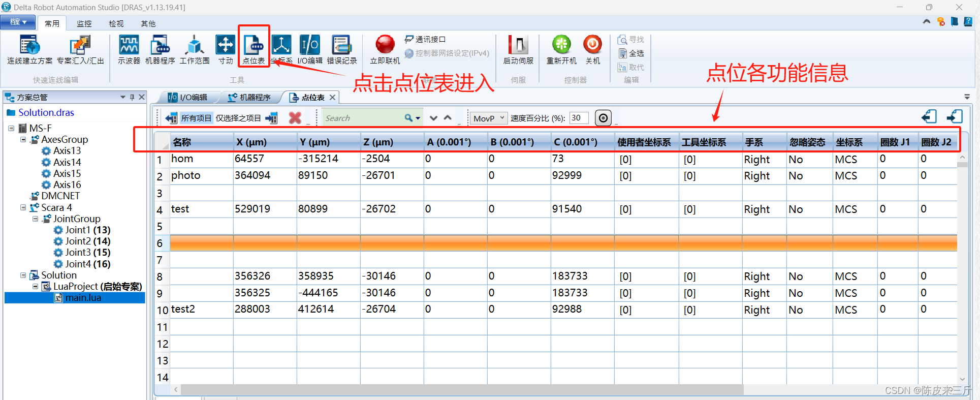Switch to the 机器程序 document tab
This screenshot has height=400, width=980.
249,97
